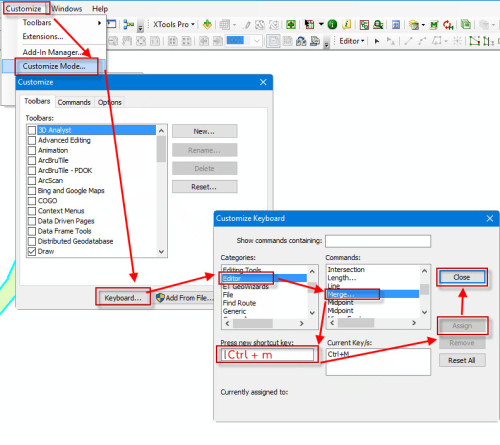The image size is (500, 445).
Task: Expand the Toolbars submenu arrow
Action: tap(99, 23)
